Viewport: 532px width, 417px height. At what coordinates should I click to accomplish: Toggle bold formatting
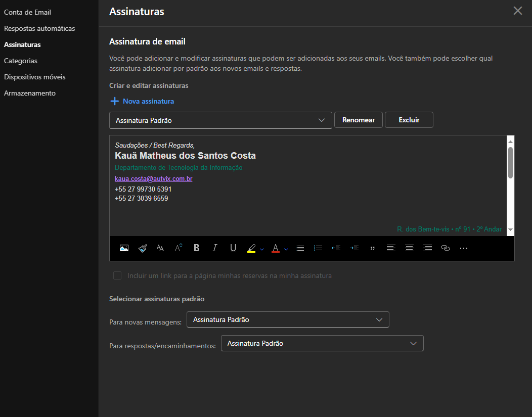[196, 248]
